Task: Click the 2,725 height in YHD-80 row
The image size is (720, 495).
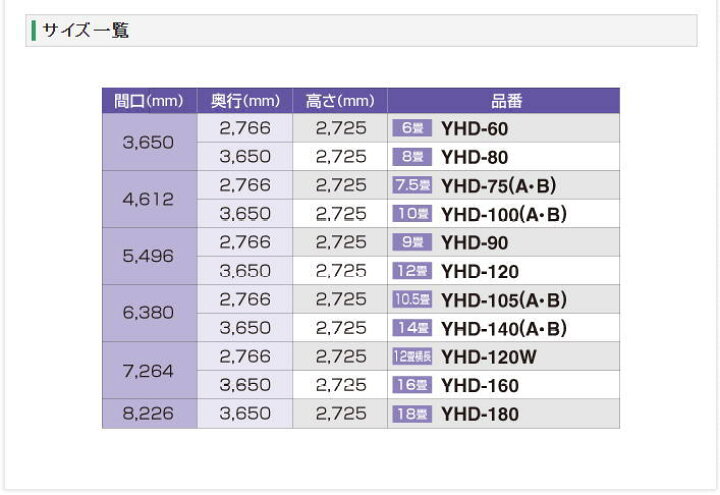Action: pos(341,157)
